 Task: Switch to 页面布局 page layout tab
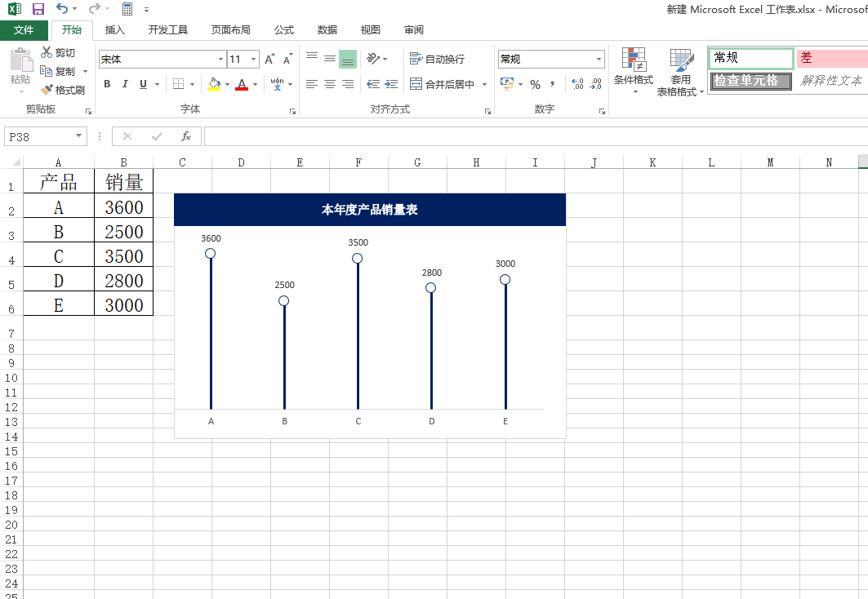point(231,30)
